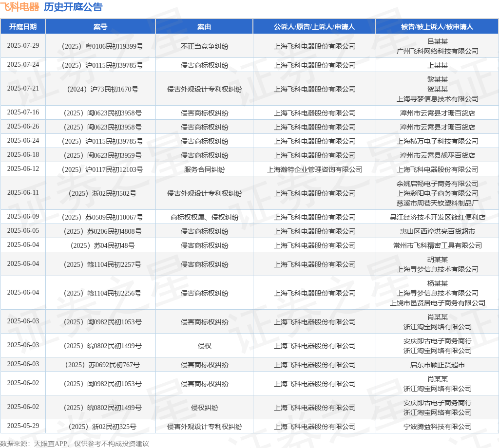Click defendant 上某某
This screenshot has width=499, height=448.
pos(437,65)
